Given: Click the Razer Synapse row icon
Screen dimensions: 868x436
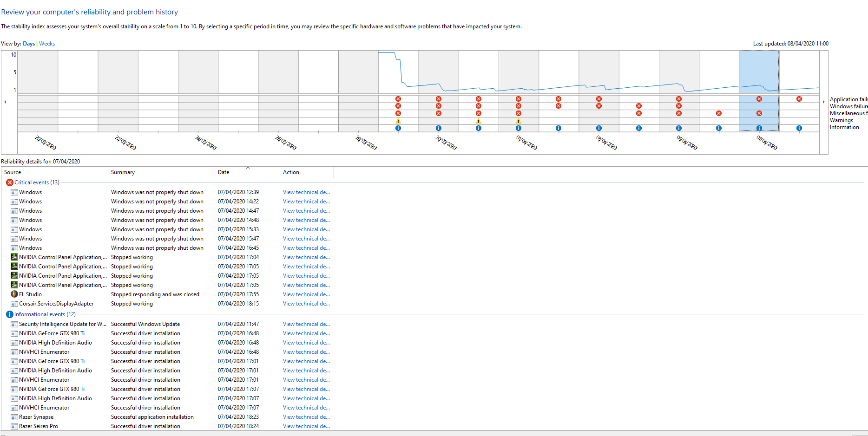Looking at the screenshot, I should coord(14,417).
